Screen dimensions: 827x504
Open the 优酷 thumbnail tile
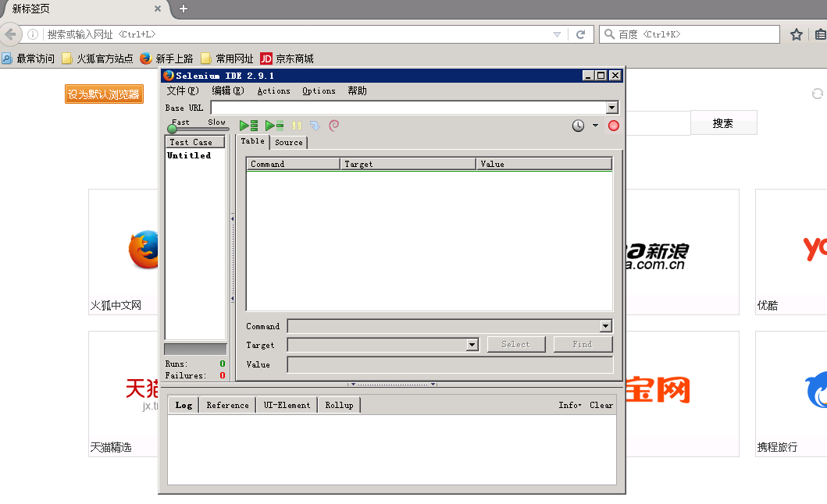click(791, 252)
